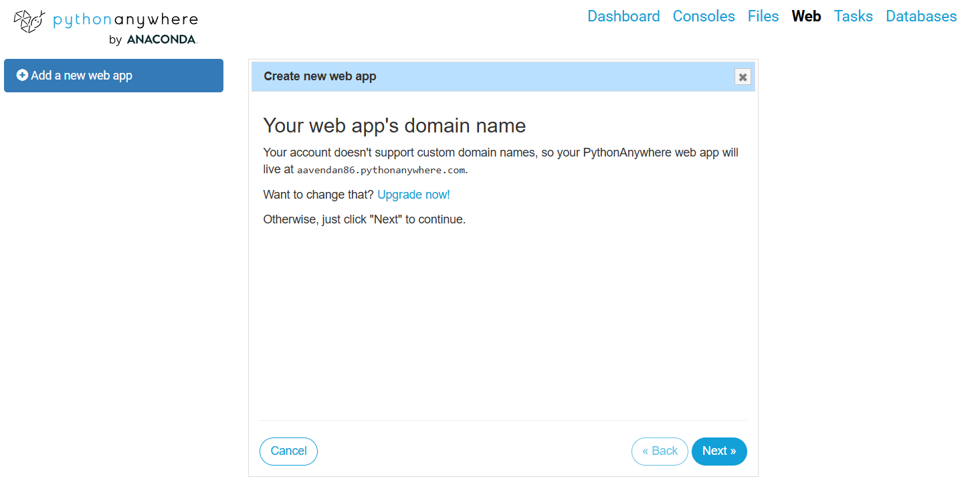980x495 pixels.
Task: Click the Create new web app title bar
Action: [503, 76]
